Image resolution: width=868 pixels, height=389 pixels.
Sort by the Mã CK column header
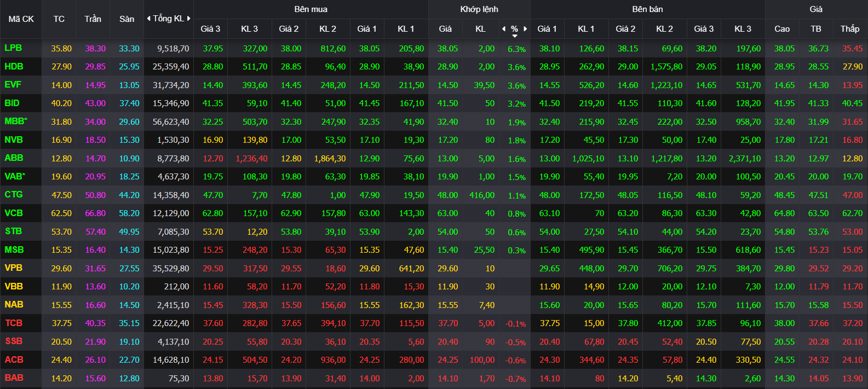pyautogui.click(x=21, y=19)
